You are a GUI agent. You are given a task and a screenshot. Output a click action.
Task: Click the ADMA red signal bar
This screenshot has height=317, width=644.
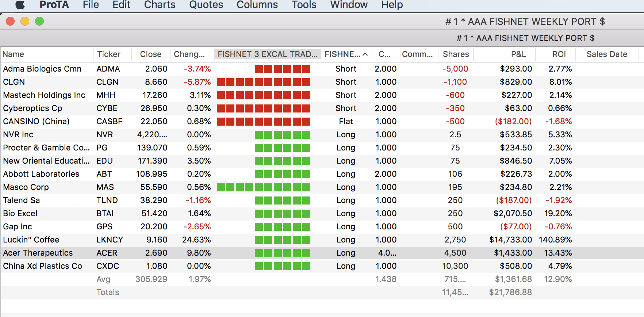coord(283,69)
